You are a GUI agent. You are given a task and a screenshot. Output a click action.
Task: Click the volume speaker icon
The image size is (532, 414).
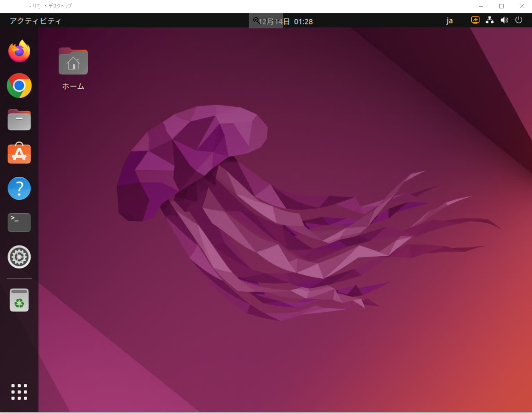pos(504,20)
